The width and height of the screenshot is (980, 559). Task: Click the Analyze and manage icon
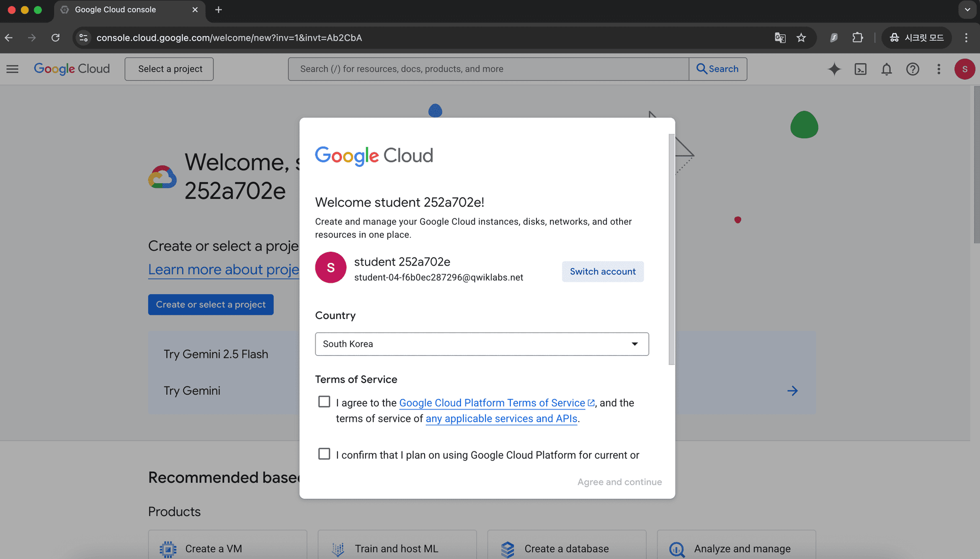point(677,549)
